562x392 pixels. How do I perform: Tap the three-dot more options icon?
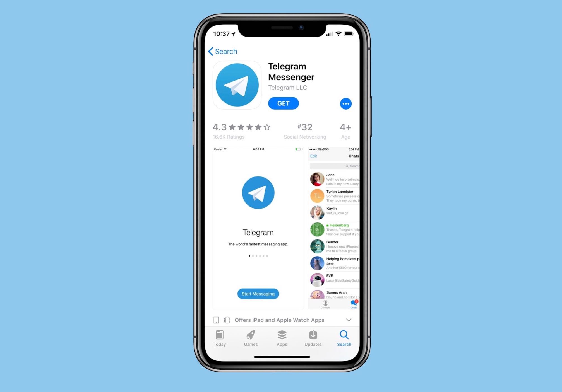tap(345, 104)
